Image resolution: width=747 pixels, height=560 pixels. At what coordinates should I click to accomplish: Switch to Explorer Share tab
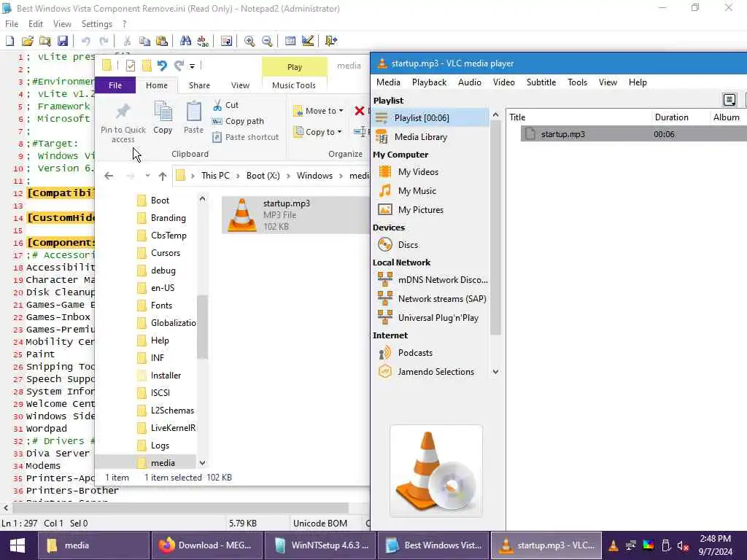click(x=199, y=85)
